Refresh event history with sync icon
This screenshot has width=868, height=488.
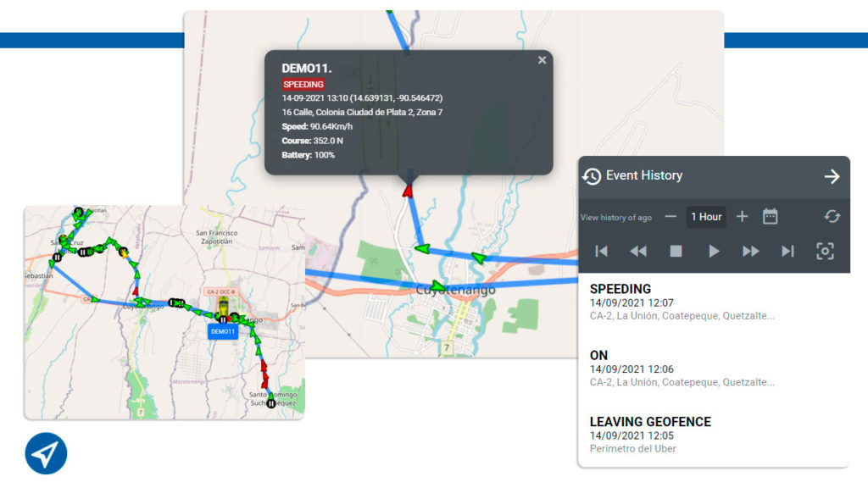[x=832, y=217]
